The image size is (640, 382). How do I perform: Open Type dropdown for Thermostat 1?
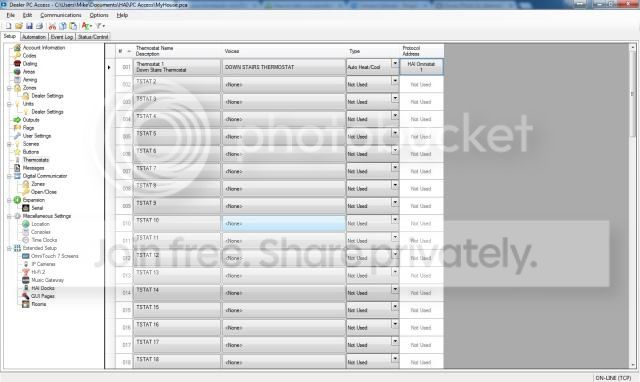coord(395,64)
